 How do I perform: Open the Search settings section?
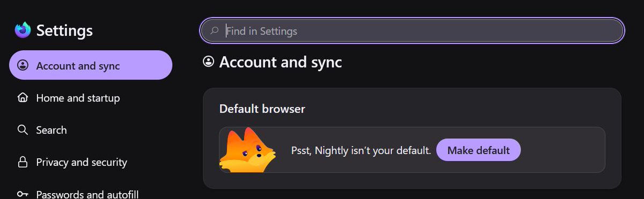91,130
